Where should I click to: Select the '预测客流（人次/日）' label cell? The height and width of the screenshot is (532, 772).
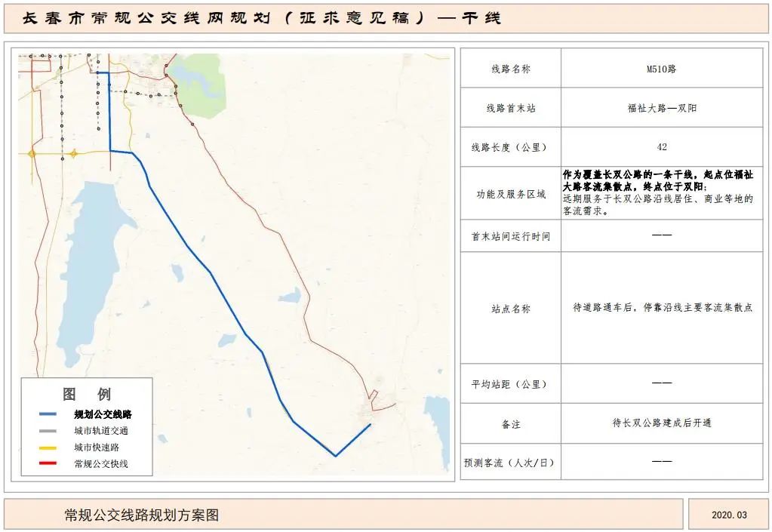[x=511, y=462]
